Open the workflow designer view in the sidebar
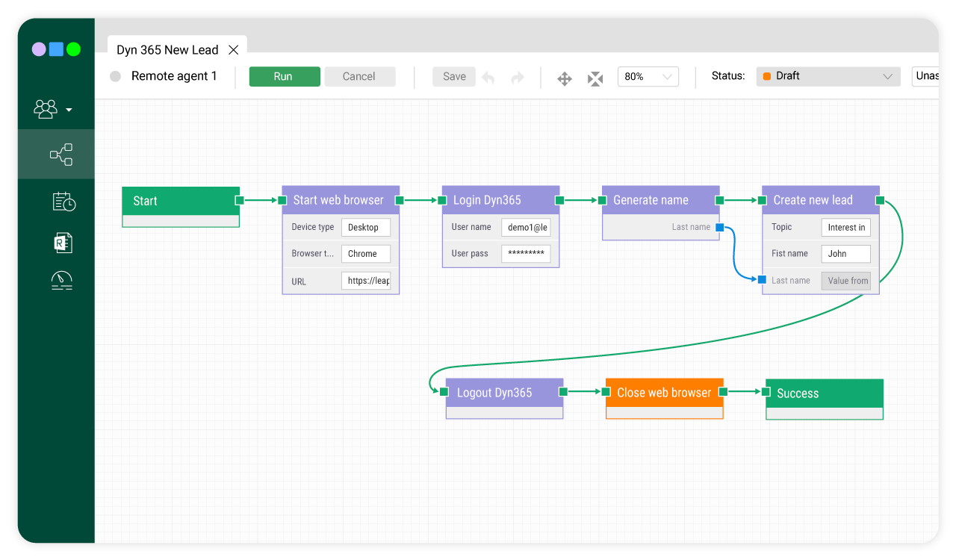Image resolution: width=956 pixels, height=560 pixels. pyautogui.click(x=61, y=154)
